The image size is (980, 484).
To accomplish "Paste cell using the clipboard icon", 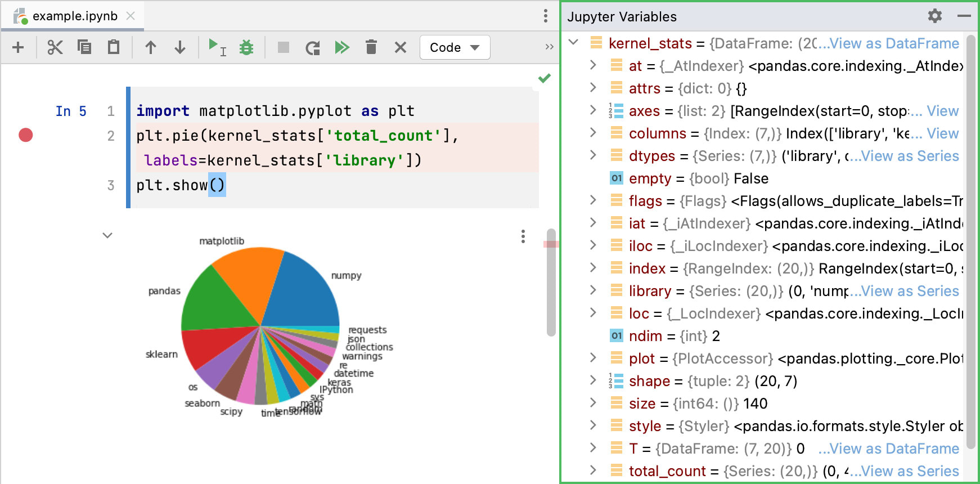I will (114, 47).
